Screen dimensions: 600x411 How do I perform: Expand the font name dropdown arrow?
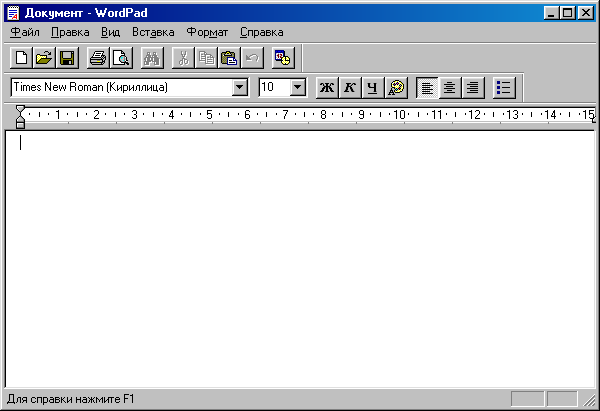click(x=240, y=87)
